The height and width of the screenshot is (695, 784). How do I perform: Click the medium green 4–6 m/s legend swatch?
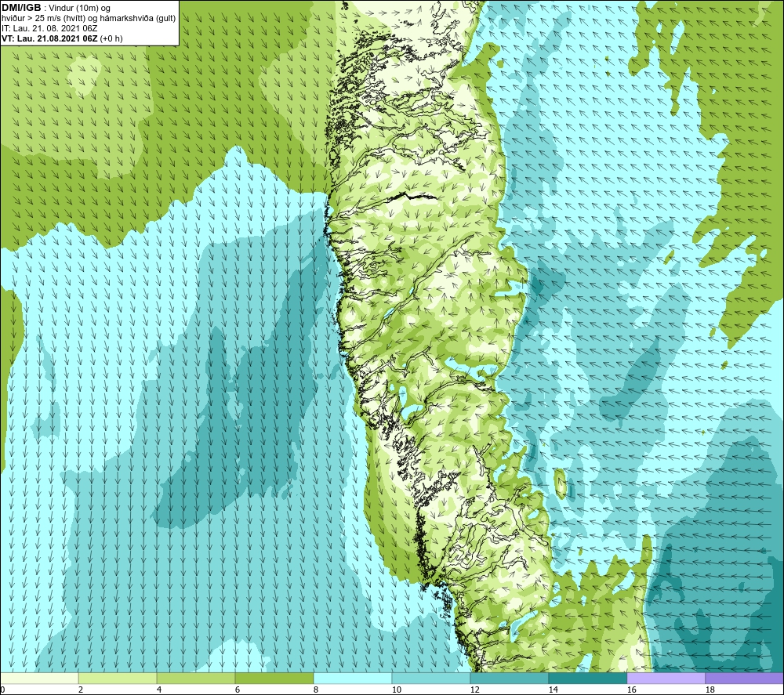[x=196, y=678]
